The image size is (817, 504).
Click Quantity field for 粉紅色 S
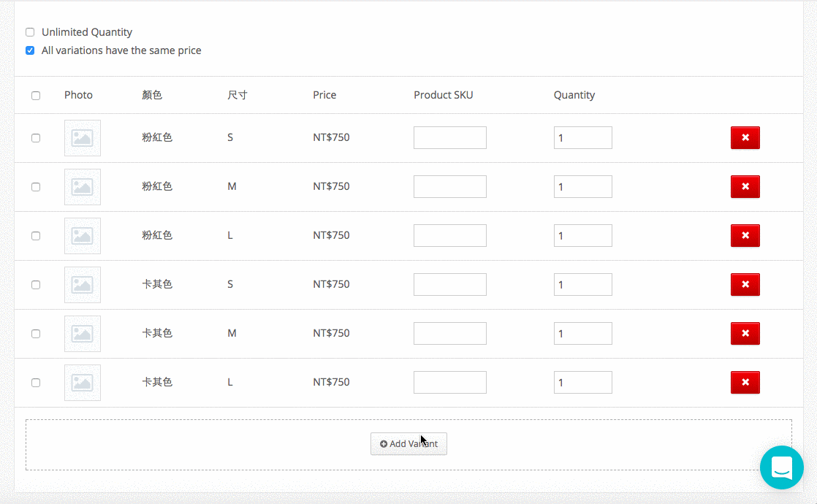pos(583,137)
